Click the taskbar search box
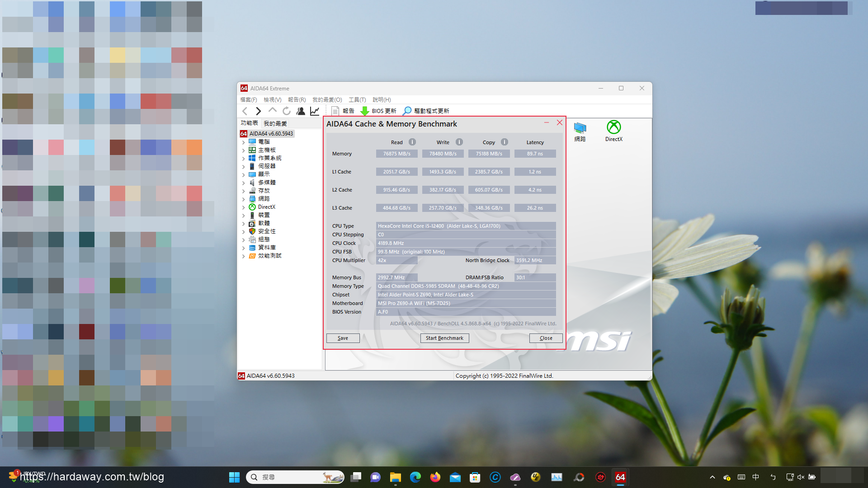 (x=295, y=477)
